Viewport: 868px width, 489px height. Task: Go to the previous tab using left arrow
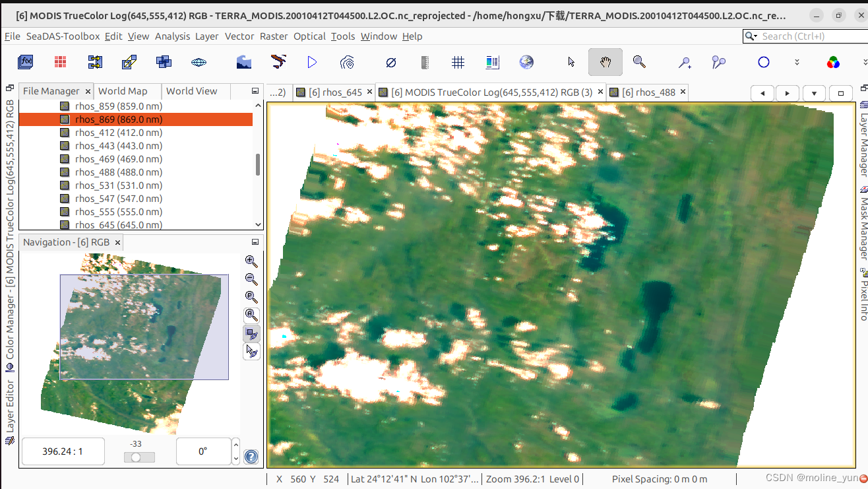[762, 93]
